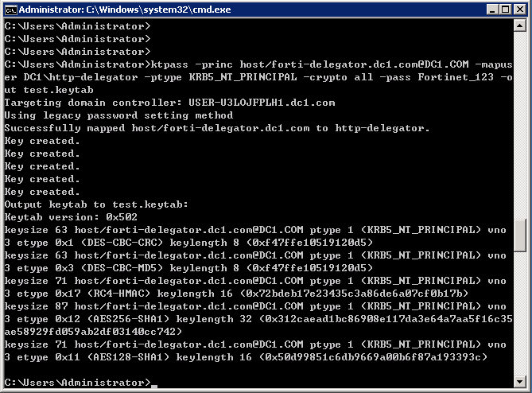
Task: Click the scrollbar down arrow
Action: pos(521,383)
